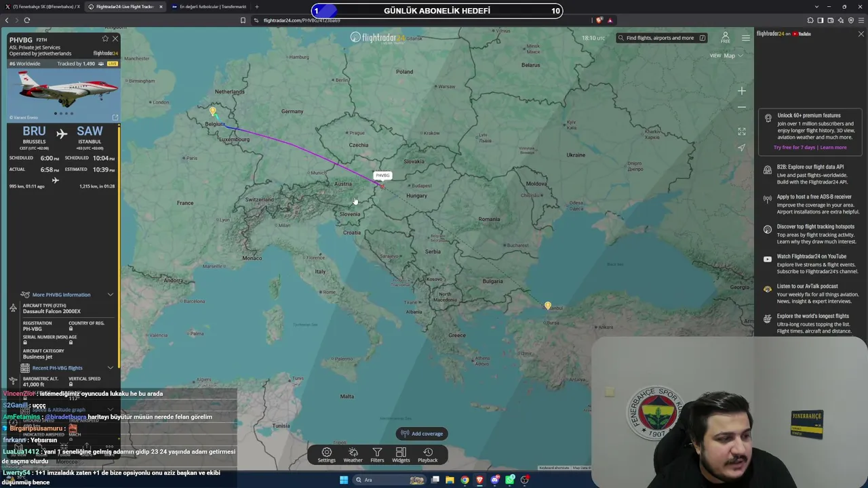Image resolution: width=868 pixels, height=488 pixels.
Task: Open the Weather layer options
Action: click(x=353, y=455)
